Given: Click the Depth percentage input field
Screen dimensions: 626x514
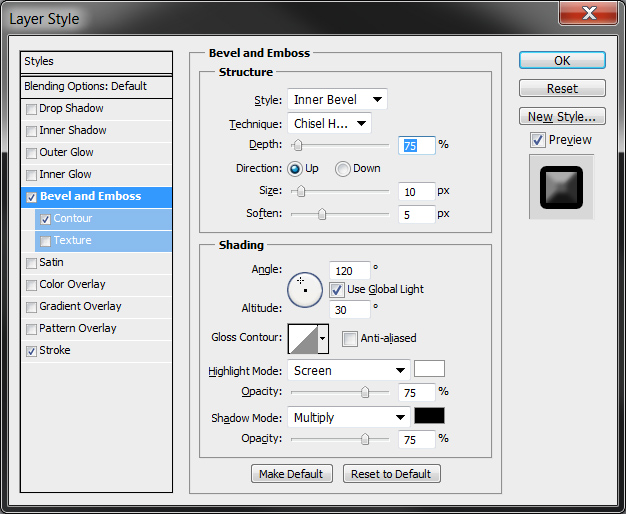Looking at the screenshot, I should click(x=416, y=145).
